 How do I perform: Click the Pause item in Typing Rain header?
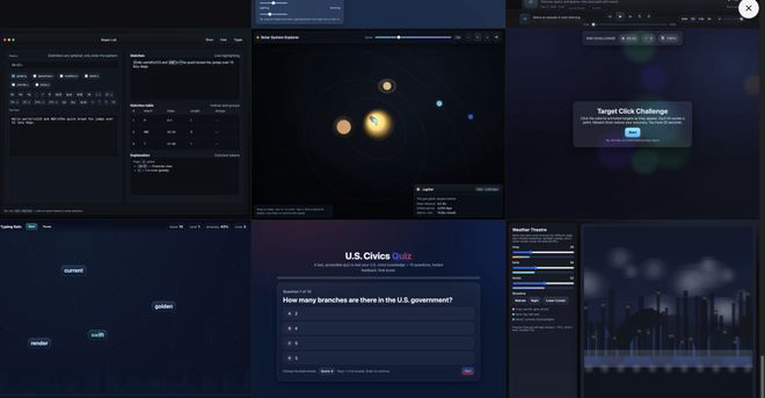coord(47,227)
